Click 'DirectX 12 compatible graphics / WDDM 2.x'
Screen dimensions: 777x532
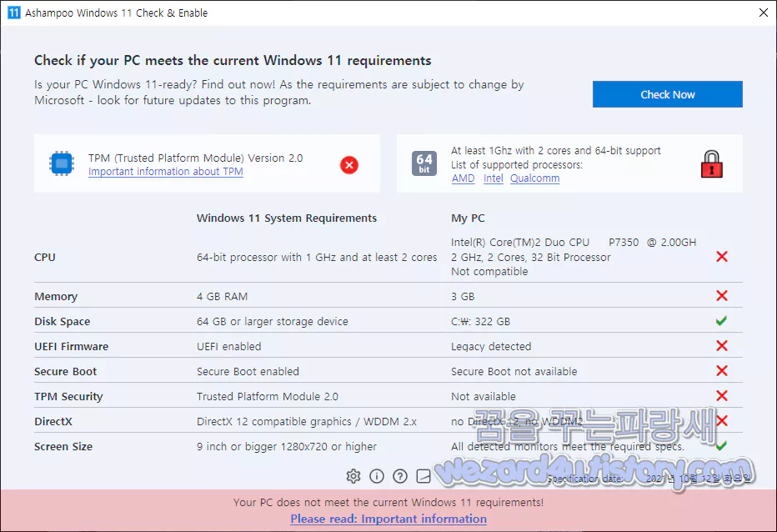click(x=307, y=421)
